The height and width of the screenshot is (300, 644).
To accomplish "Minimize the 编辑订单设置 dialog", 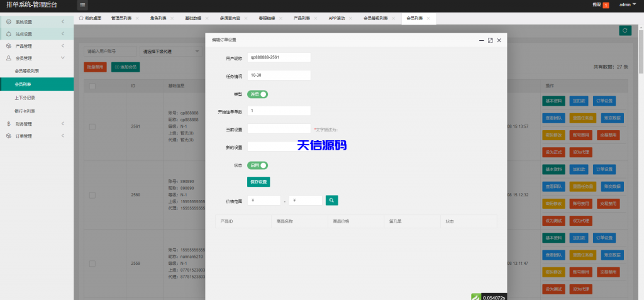I will click(482, 40).
